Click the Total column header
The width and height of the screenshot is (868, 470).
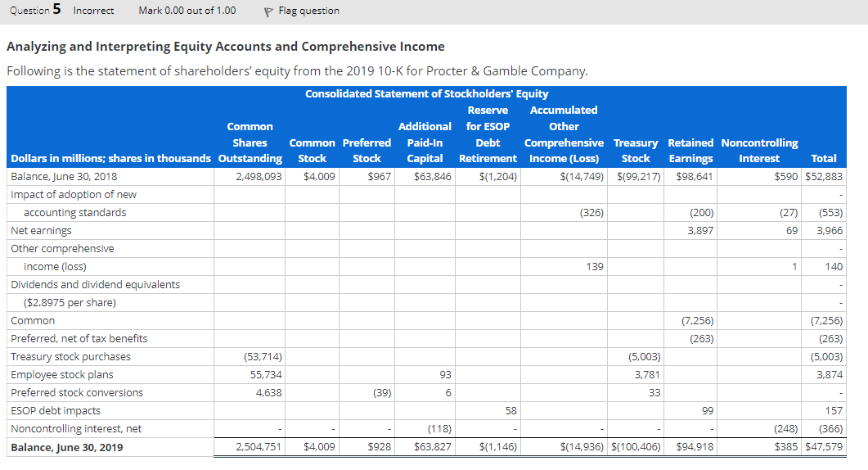click(x=823, y=159)
